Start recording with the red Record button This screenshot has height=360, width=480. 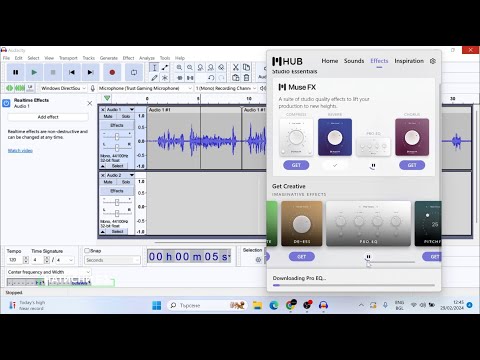point(112,72)
